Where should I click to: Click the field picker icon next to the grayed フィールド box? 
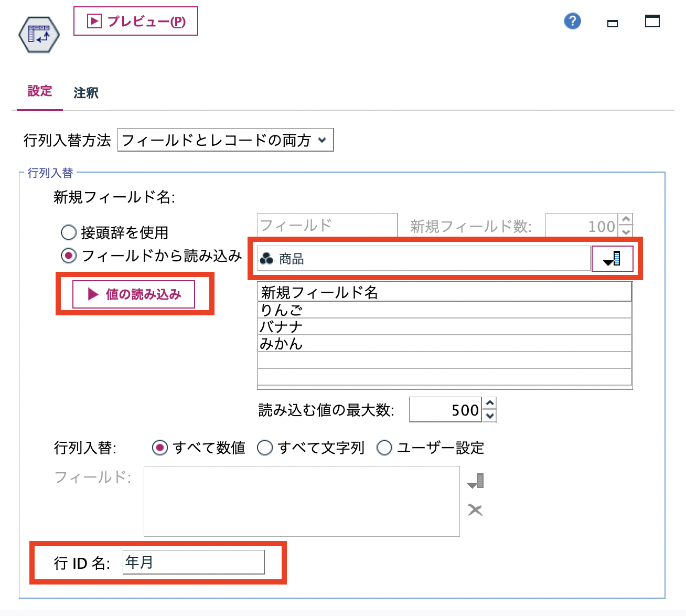pyautogui.click(x=475, y=480)
